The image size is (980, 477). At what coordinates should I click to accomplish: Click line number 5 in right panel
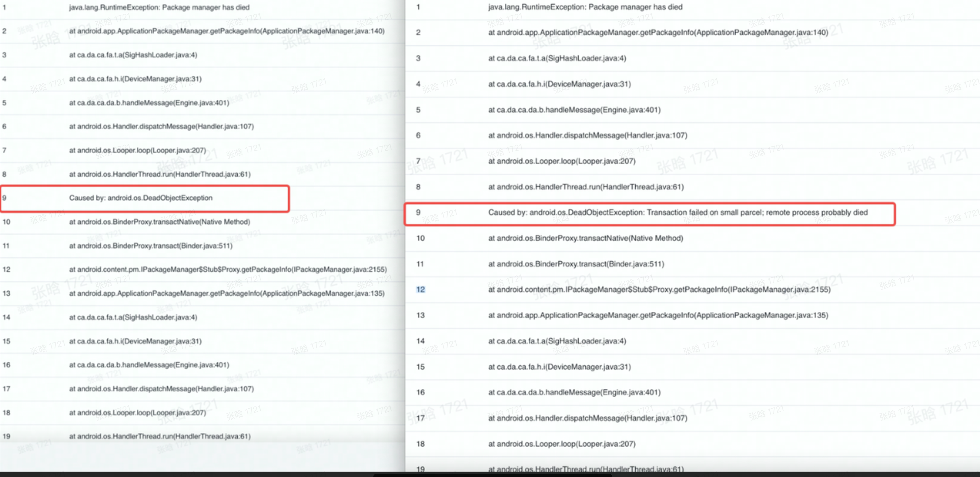click(418, 109)
